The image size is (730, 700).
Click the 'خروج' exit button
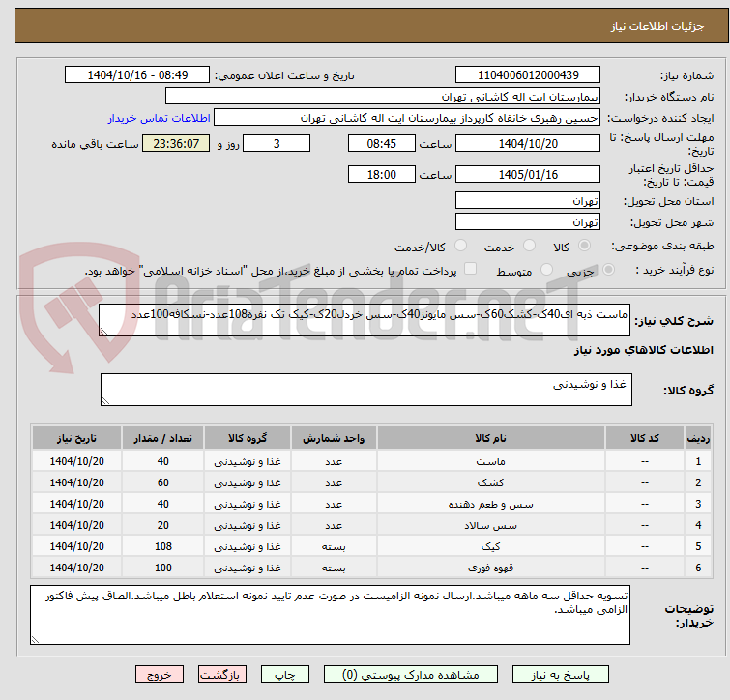(x=160, y=674)
